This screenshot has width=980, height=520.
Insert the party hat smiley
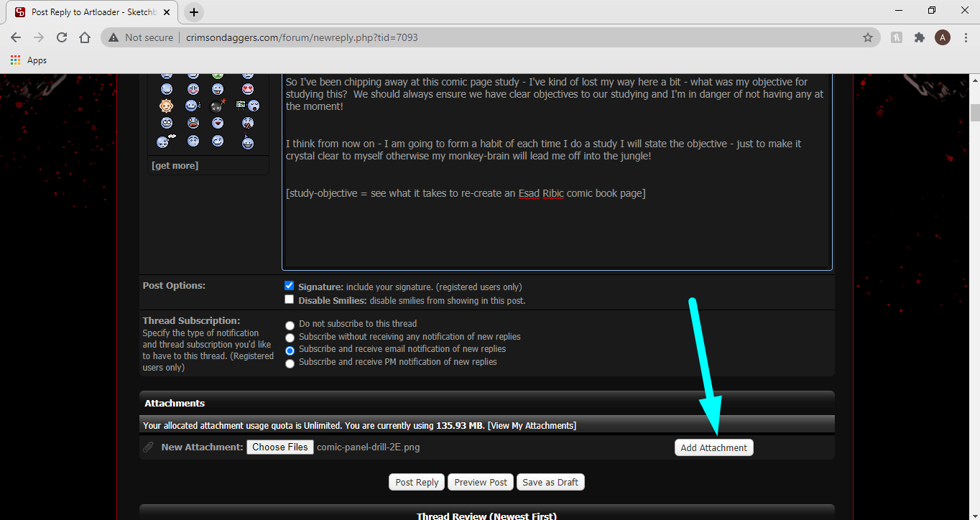[x=248, y=141]
